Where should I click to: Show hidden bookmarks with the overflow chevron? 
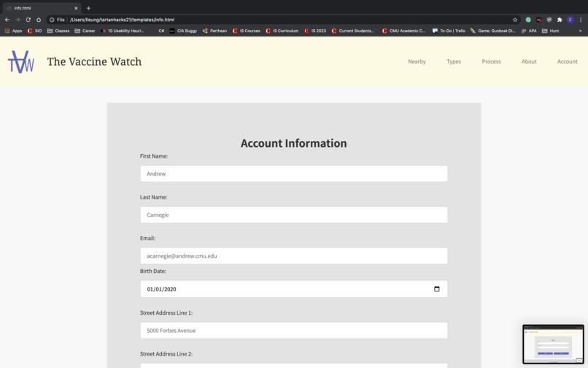tap(580, 31)
